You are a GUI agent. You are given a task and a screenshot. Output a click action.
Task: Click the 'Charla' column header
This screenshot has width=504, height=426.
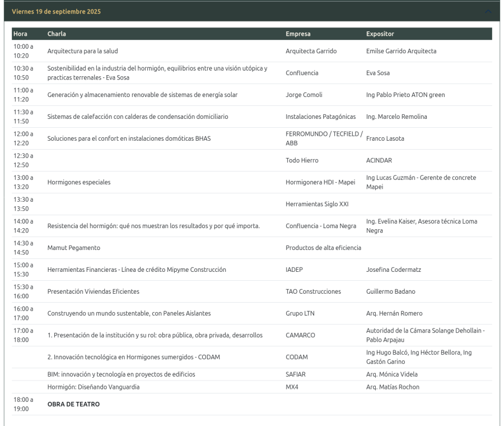(57, 34)
